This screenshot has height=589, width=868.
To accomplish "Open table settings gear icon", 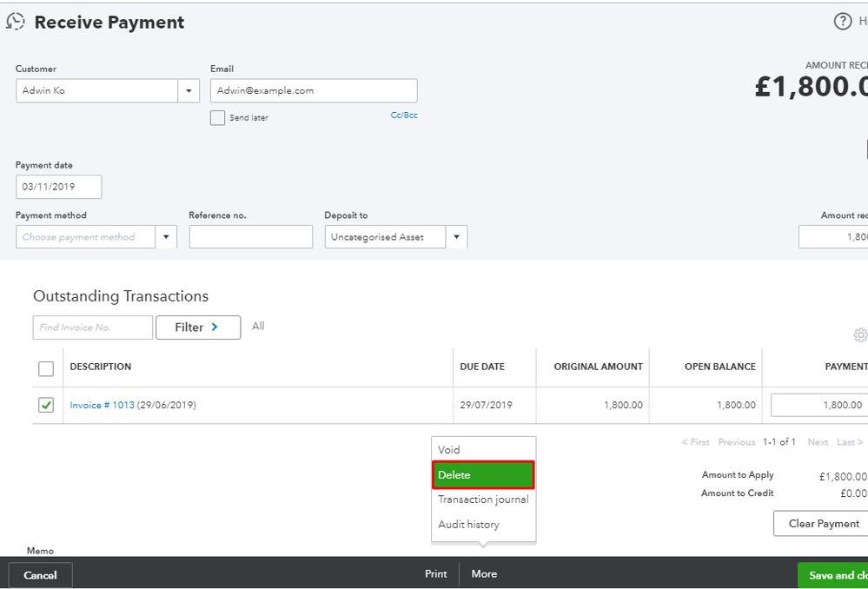I will click(x=860, y=335).
